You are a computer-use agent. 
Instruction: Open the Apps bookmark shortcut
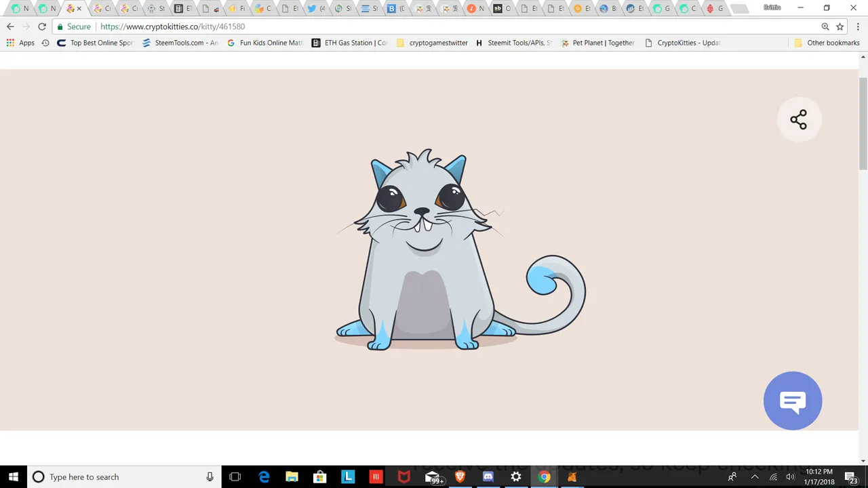tap(20, 43)
